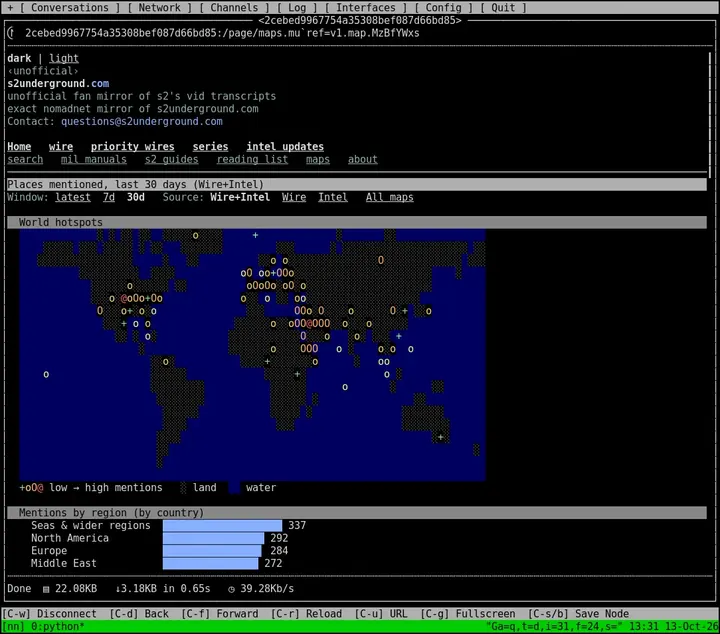Open the maps link in navigation
720x634 pixels.
click(x=318, y=159)
